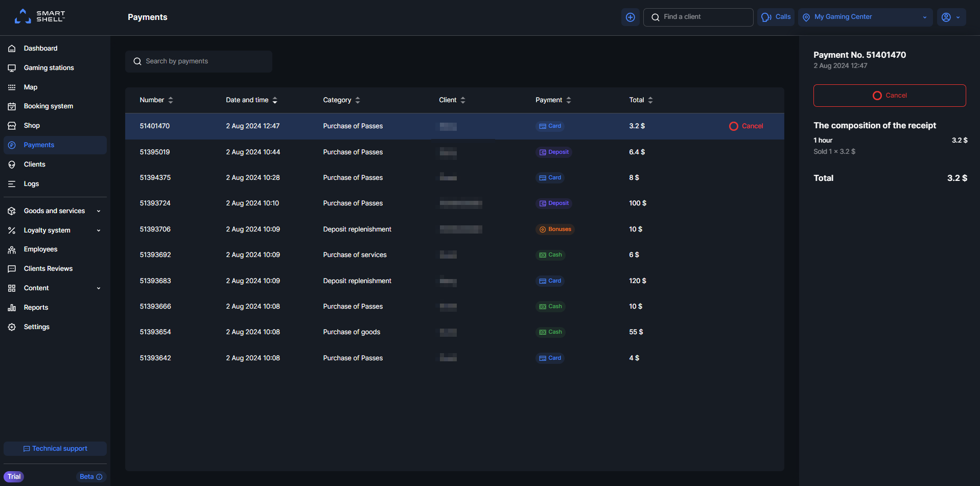Click the 100 $ total cell

[x=638, y=203]
